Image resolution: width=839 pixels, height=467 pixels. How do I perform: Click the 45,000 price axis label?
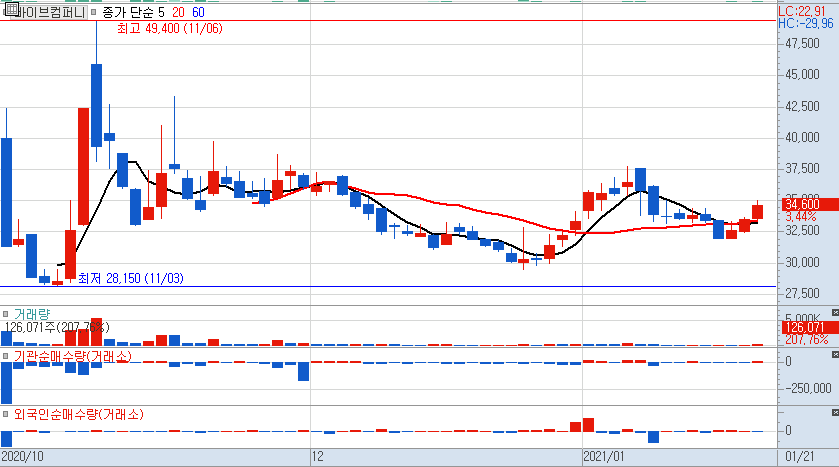(802, 74)
